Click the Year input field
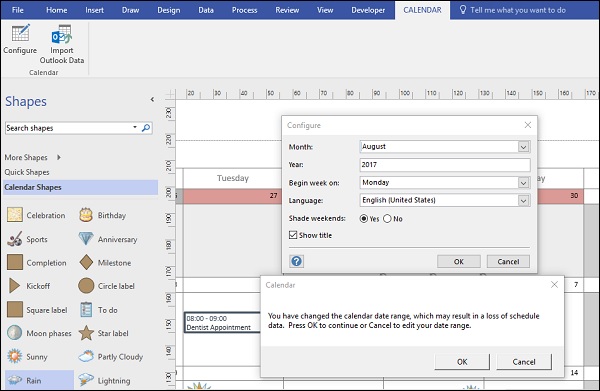This screenshot has width=600, height=391. click(x=445, y=165)
